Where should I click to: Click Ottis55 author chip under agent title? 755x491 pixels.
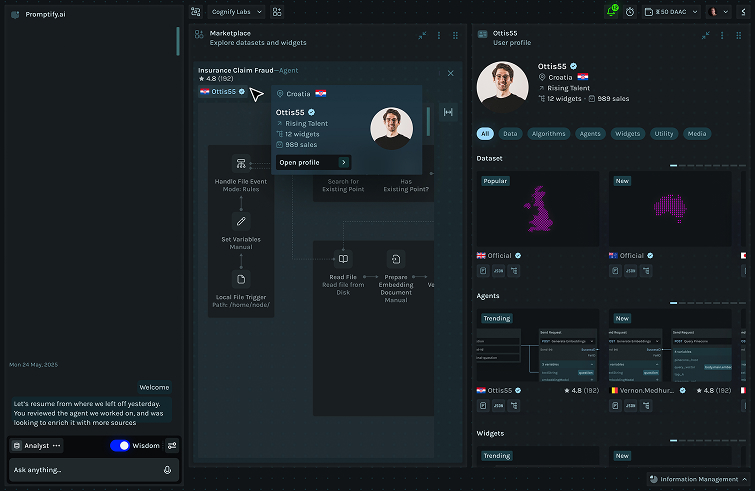point(222,91)
